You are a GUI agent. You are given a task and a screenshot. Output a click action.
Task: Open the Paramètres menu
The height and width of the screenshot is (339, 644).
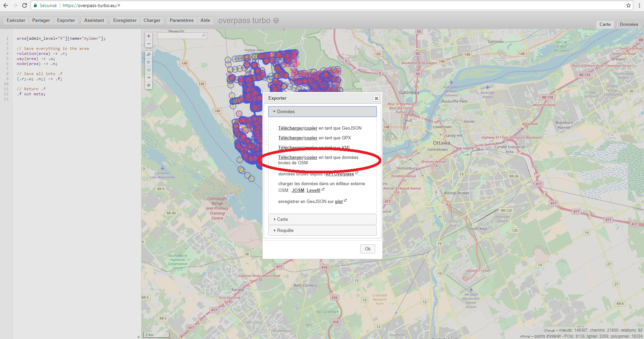tap(181, 20)
